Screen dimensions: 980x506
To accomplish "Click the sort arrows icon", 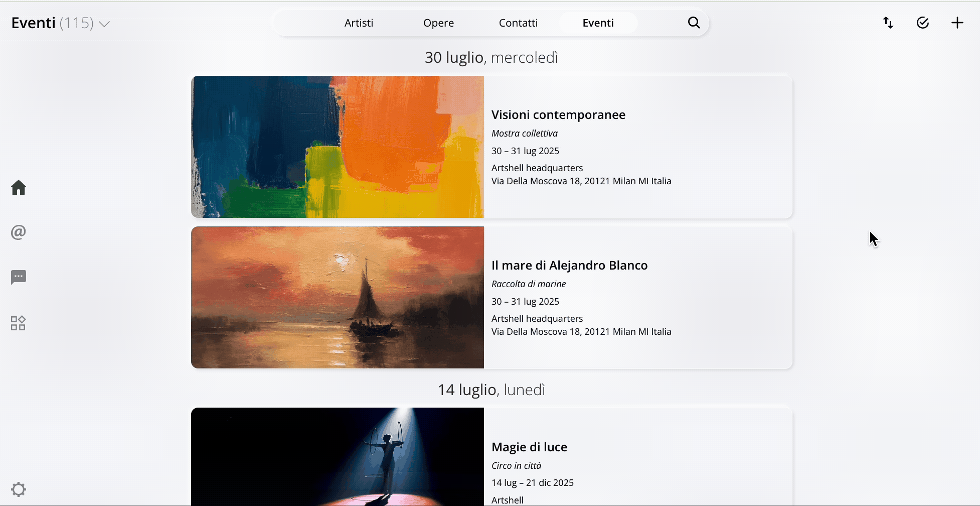I will point(888,23).
